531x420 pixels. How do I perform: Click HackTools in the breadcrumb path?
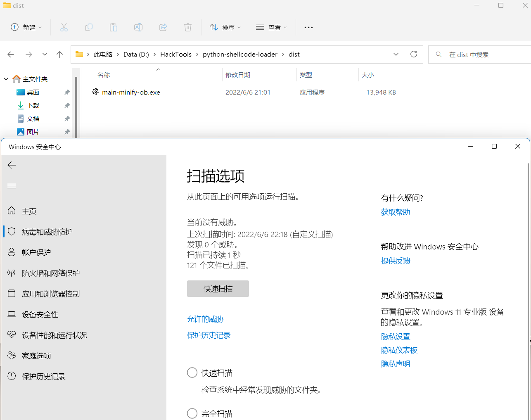point(176,55)
